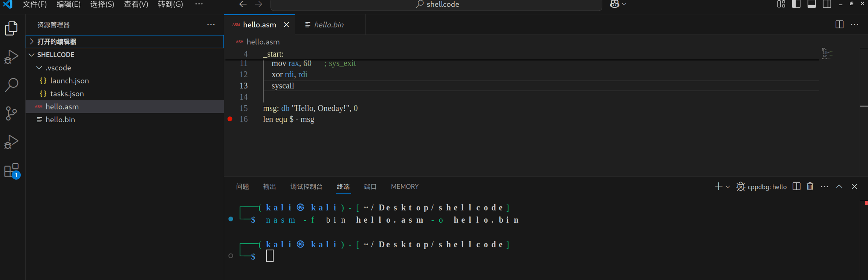Toggle the breakpoint on line 16
The width and height of the screenshot is (868, 280).
230,119
